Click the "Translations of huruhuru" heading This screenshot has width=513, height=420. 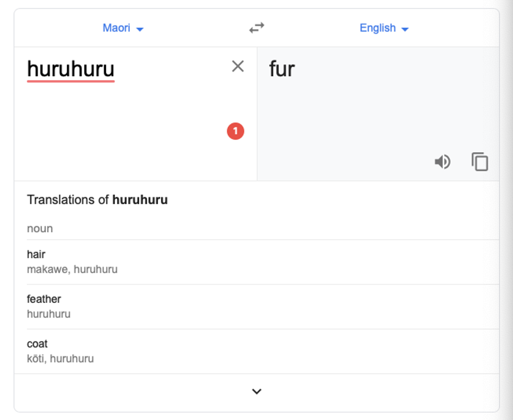click(97, 200)
